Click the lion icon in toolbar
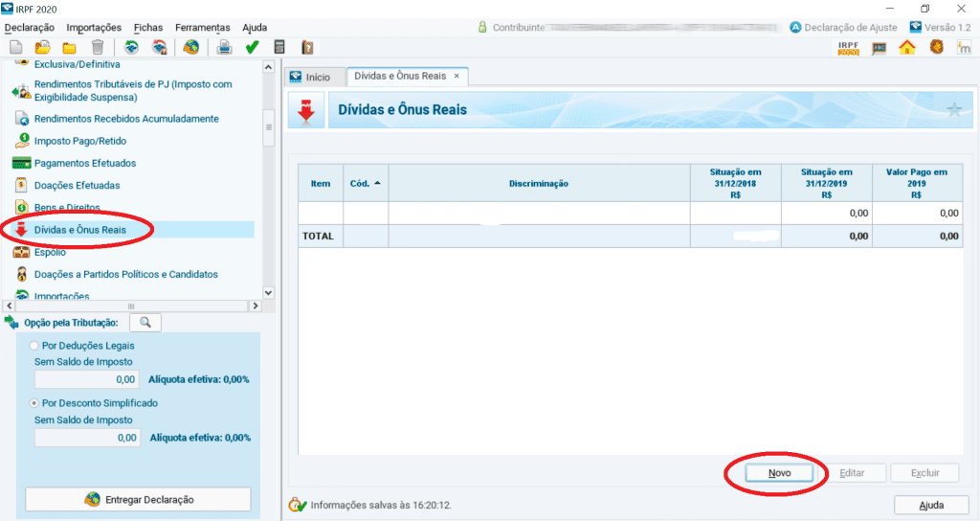980x521 pixels. [936, 48]
